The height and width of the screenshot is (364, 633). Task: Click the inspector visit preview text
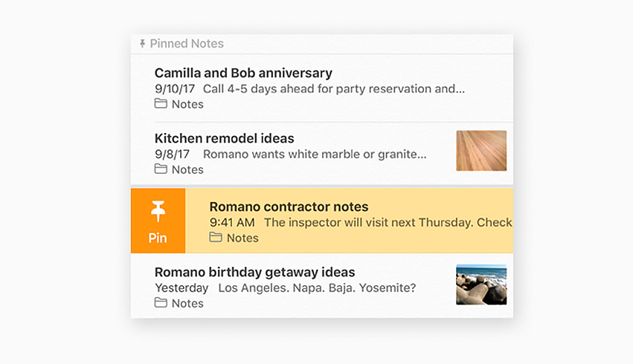388,222
